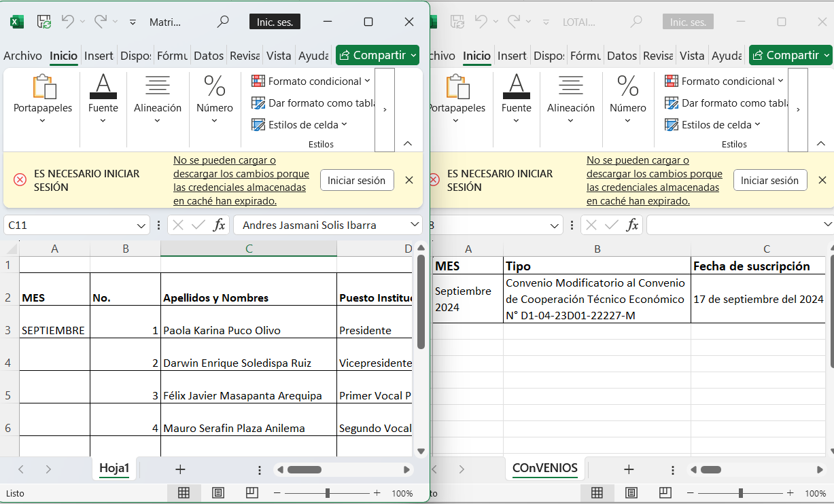Screen dimensions: 834x504
Task: Click Iniciar sesión button in left warning bar
Action: (x=356, y=181)
